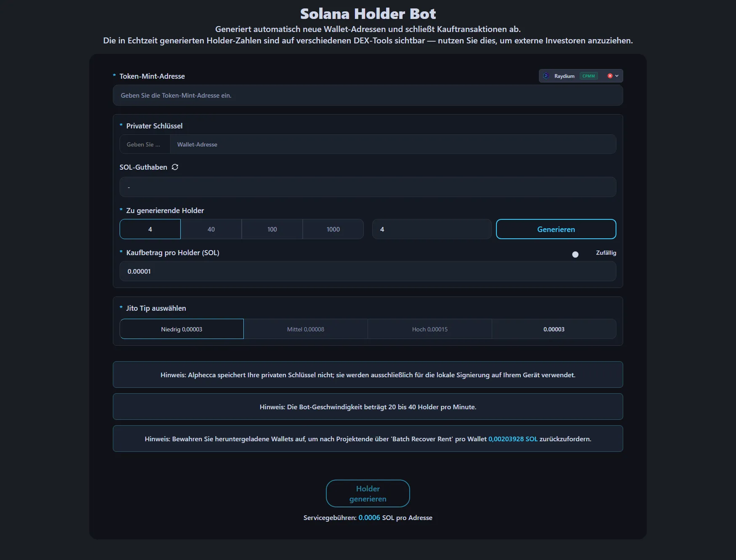Select Niedrig 0,00003 Jito tip

pyautogui.click(x=181, y=329)
